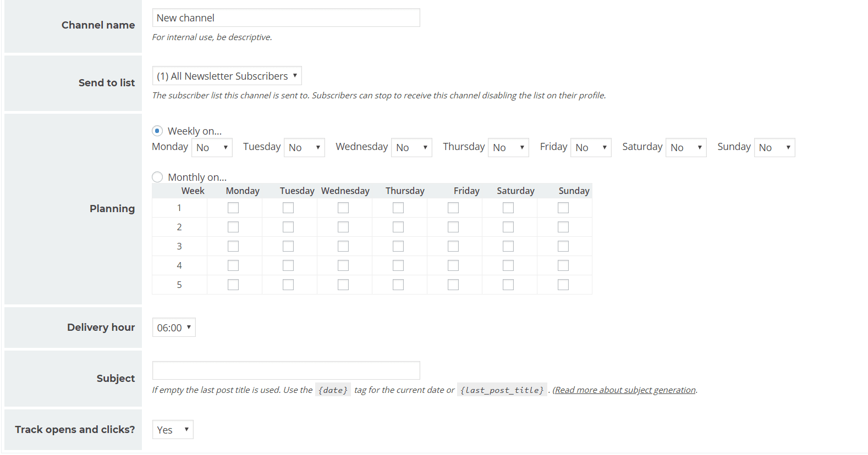Check week 5 Tuesday checkbox
Image resolution: width=868 pixels, height=455 pixels.
288,285
